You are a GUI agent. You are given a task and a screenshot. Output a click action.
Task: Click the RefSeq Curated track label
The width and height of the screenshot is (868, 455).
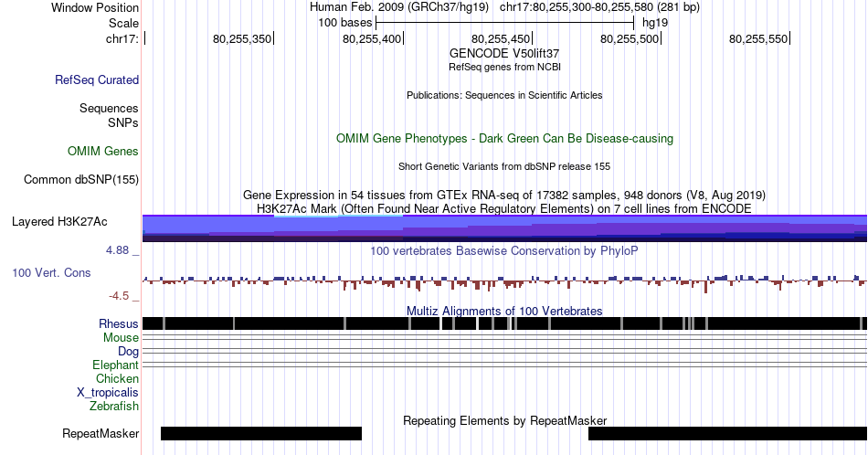pos(96,79)
